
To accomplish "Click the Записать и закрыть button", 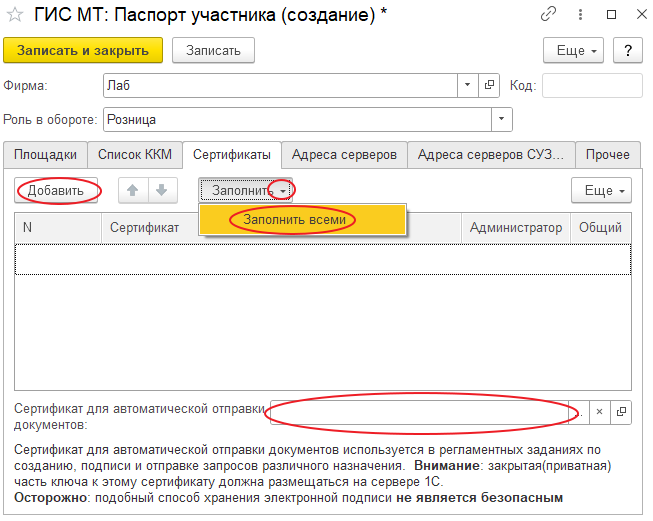I will [83, 50].
